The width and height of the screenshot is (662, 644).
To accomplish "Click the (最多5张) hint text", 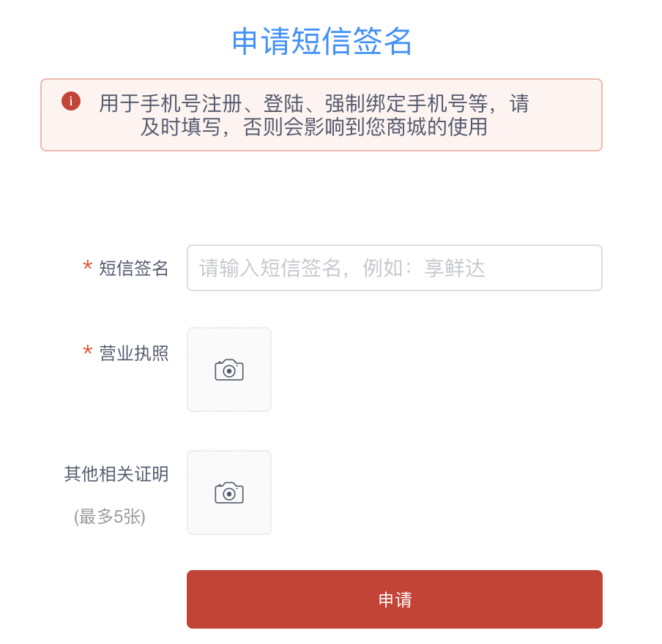I will pyautogui.click(x=110, y=517).
